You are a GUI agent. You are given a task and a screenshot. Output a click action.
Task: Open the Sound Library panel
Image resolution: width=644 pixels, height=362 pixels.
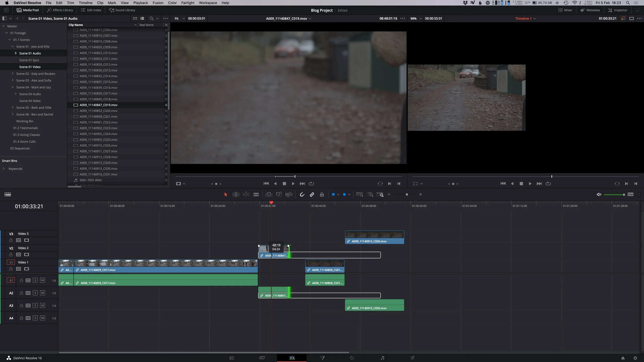click(122, 10)
